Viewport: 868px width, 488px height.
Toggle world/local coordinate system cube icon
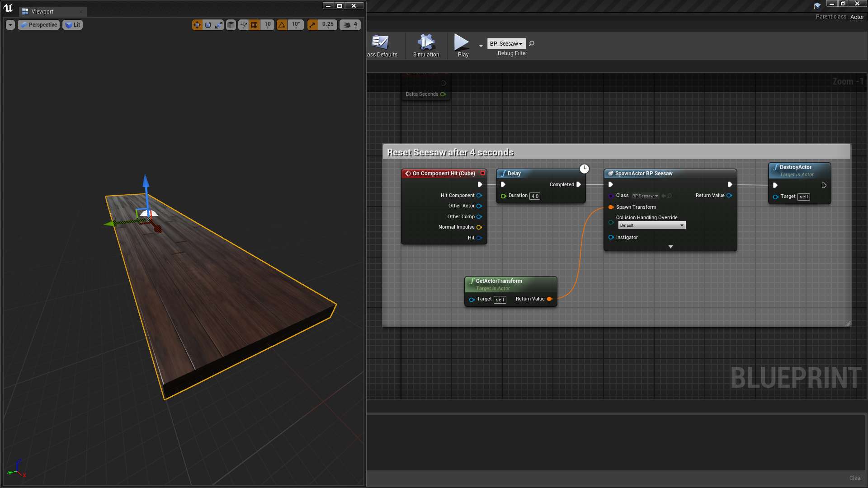231,25
